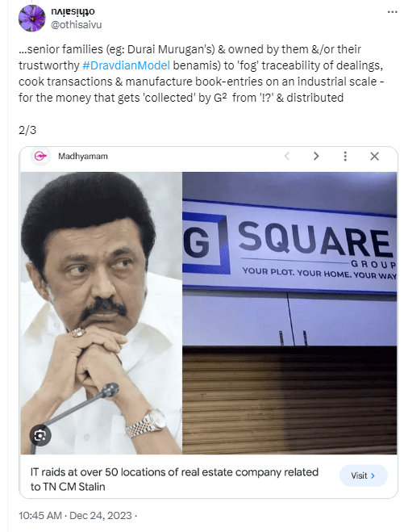Image resolution: width=404 pixels, height=532 pixels.
Task: Open the tweet's three-dot more options menu
Action: 392,12
